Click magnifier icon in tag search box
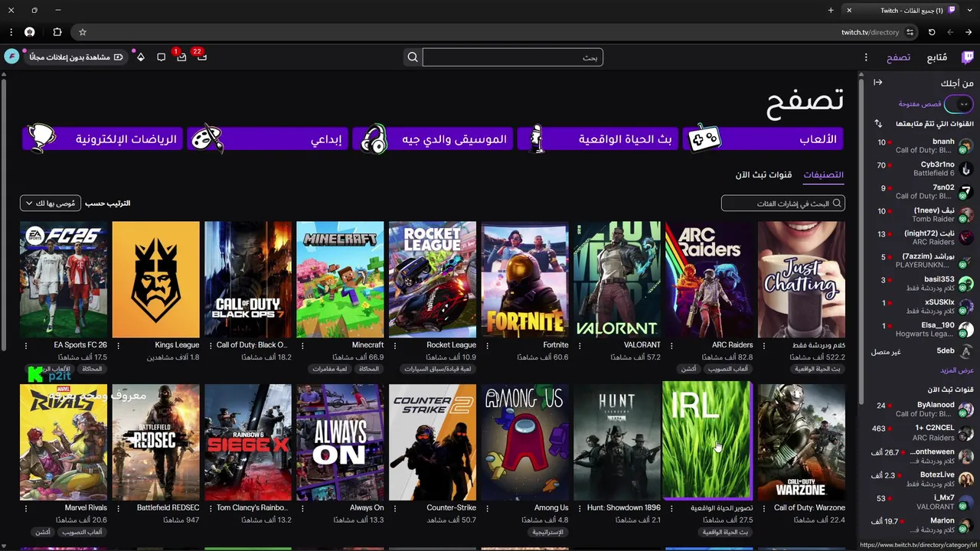The image size is (980, 551). pyautogui.click(x=838, y=203)
